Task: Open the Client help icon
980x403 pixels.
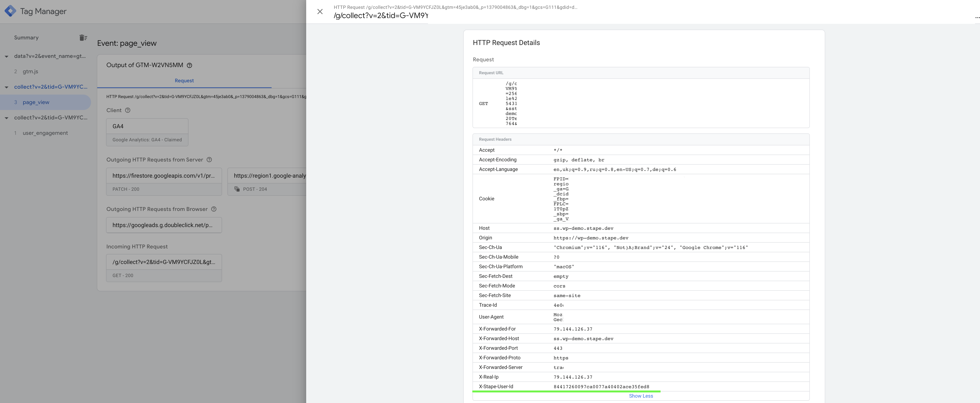Action: coord(128,110)
